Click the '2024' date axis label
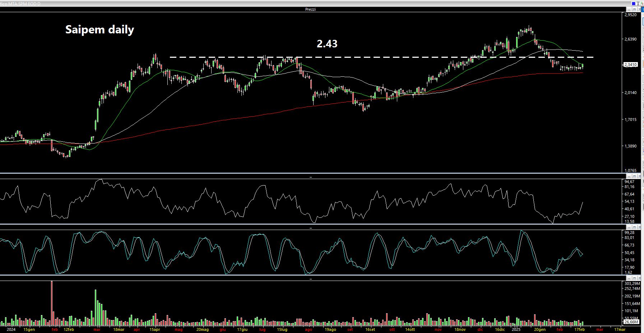 (11, 329)
